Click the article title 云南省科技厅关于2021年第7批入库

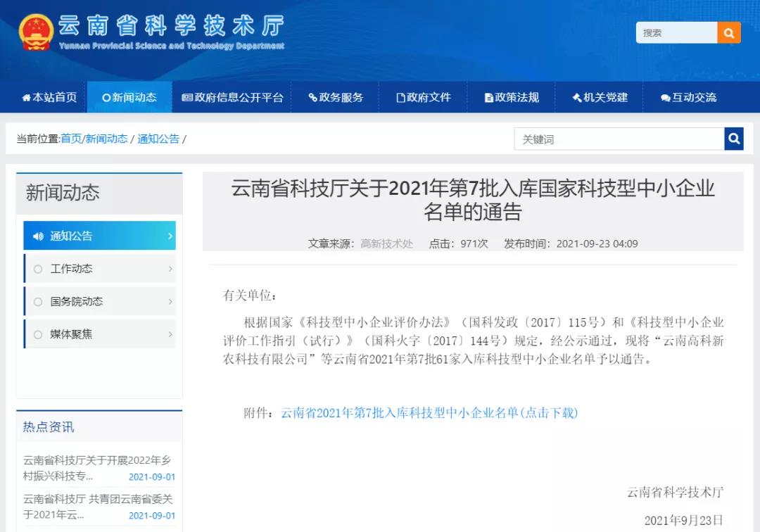click(473, 200)
